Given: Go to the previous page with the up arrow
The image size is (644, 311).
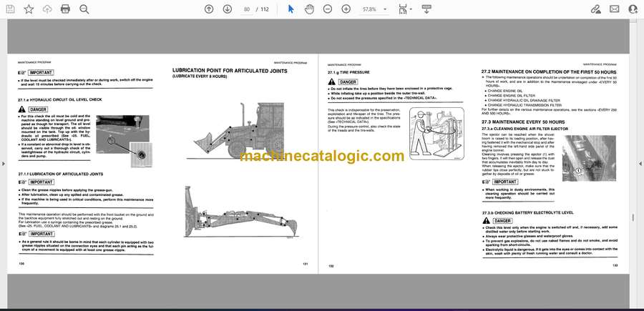Looking at the screenshot, I should pos(209,9).
